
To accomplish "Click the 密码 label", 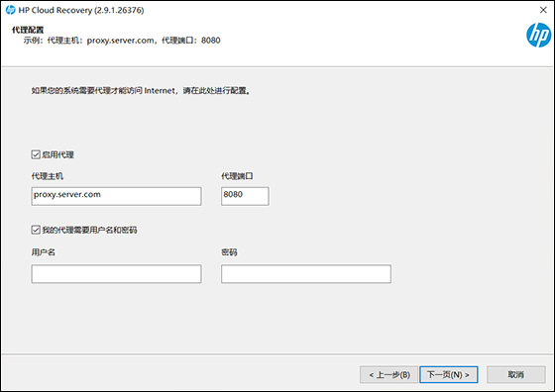I will tap(229, 252).
